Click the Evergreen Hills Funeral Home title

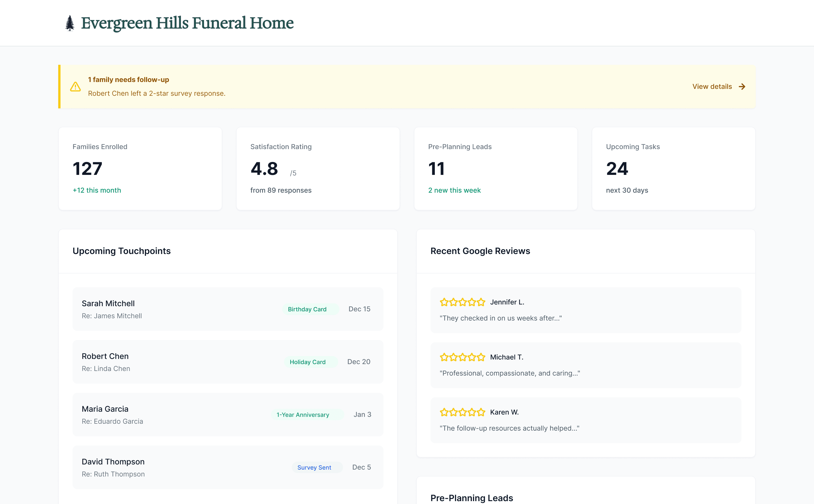point(187,23)
